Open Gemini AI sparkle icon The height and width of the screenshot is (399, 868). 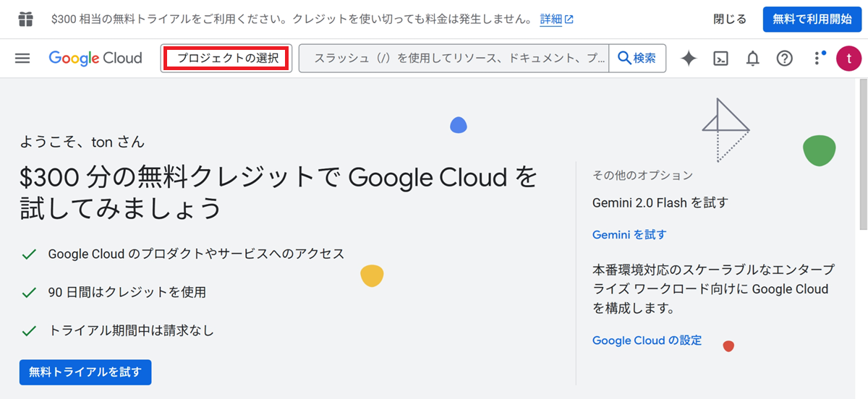click(689, 59)
